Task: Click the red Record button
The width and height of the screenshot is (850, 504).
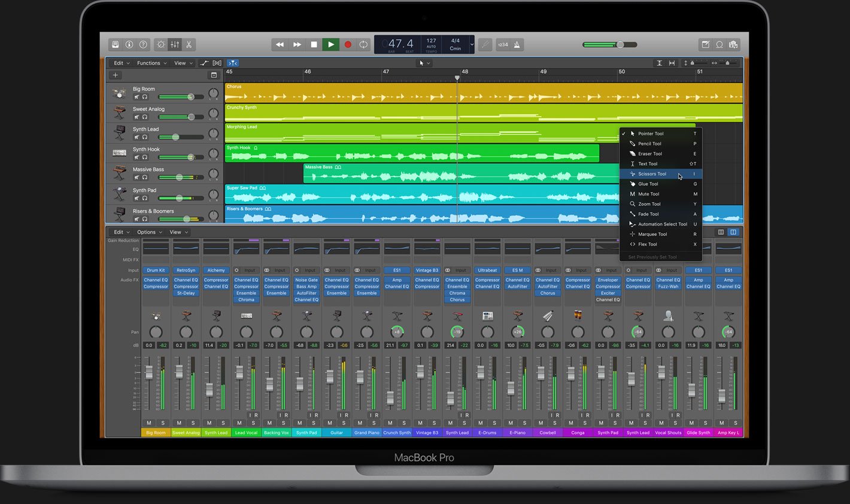Action: (x=347, y=44)
